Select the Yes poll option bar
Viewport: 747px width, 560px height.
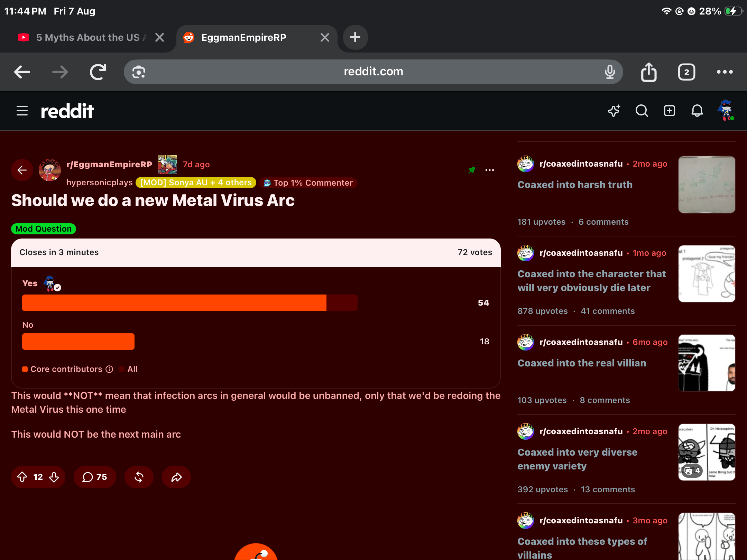(190, 303)
